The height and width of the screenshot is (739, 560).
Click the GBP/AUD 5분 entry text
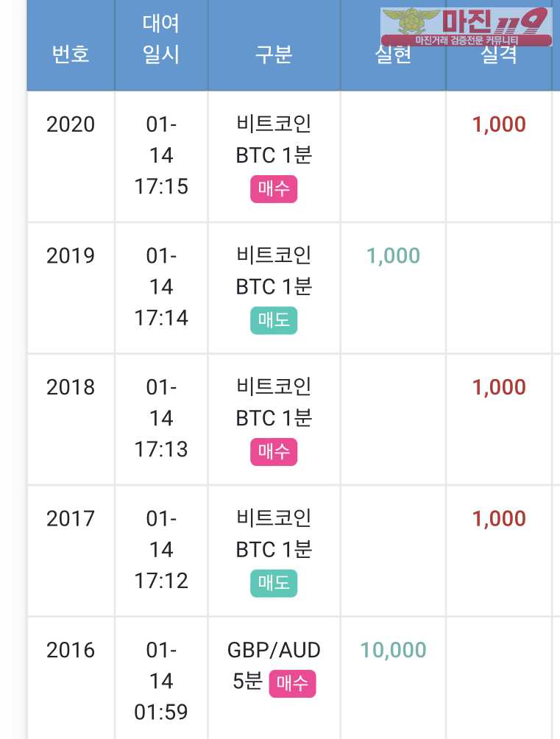tap(274, 651)
